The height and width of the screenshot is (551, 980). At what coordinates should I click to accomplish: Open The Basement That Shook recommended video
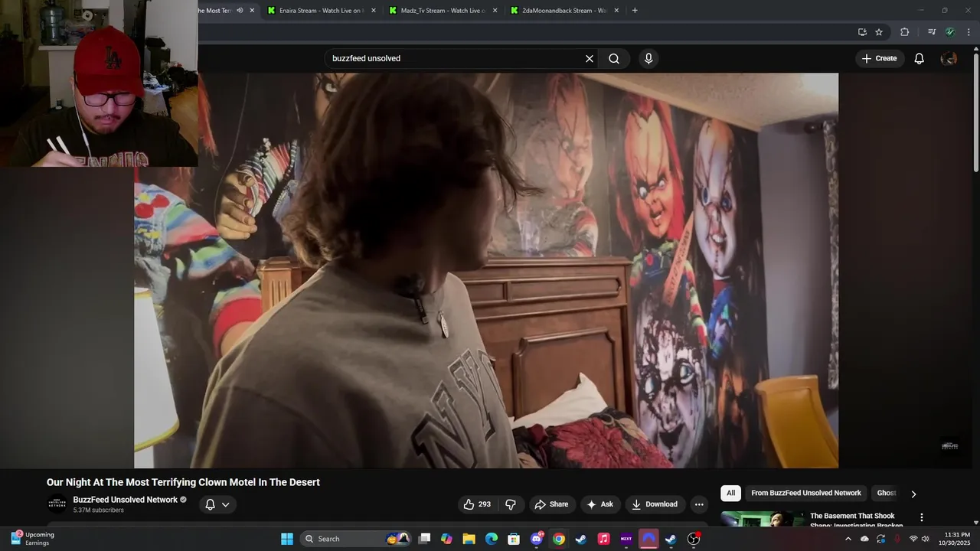pyautogui.click(x=856, y=520)
